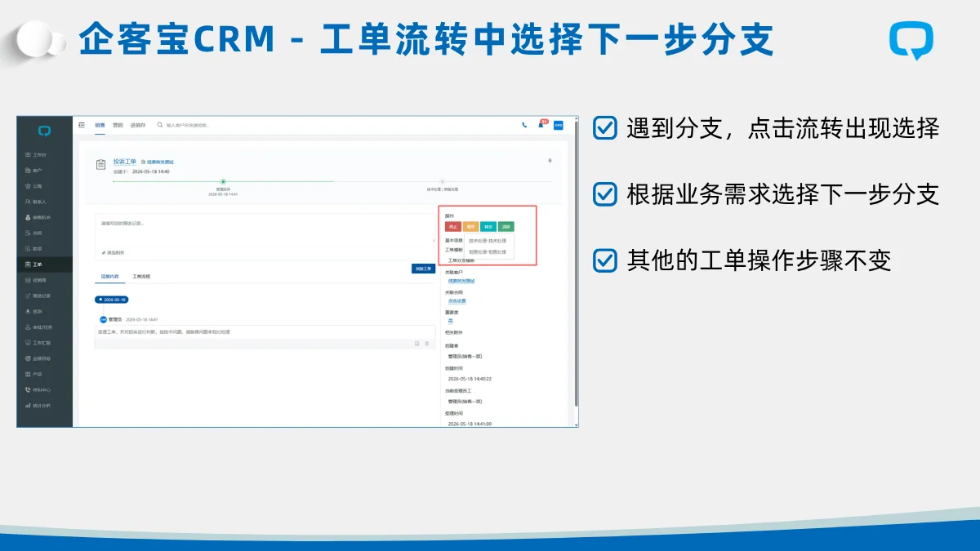Open the phone dialer icon
Viewport: 980px width, 551px height.
[524, 125]
